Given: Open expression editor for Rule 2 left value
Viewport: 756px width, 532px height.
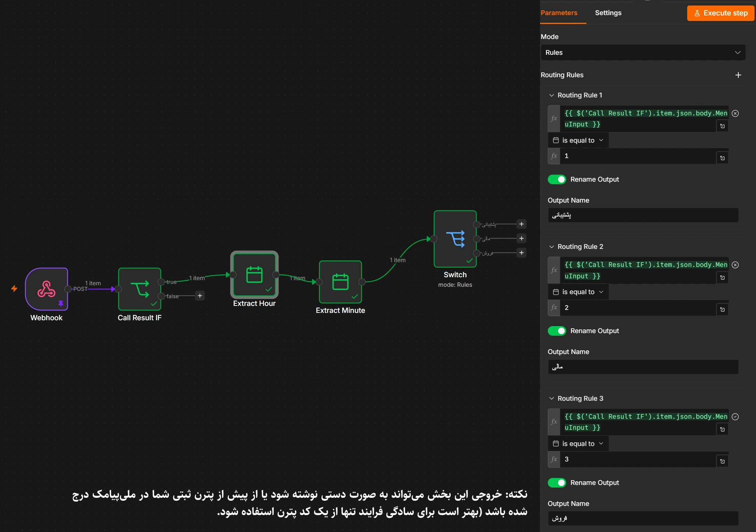Looking at the screenshot, I should pyautogui.click(x=723, y=278).
